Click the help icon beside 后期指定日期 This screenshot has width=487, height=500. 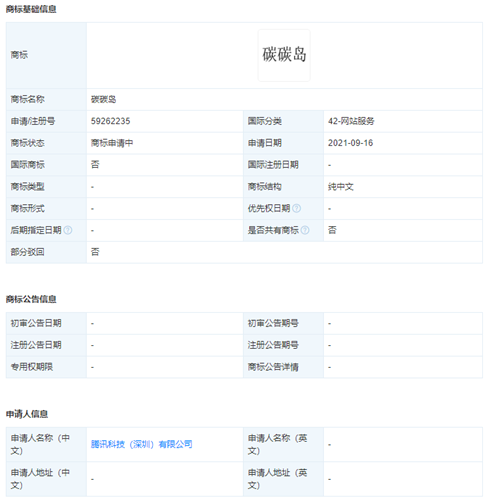68,230
